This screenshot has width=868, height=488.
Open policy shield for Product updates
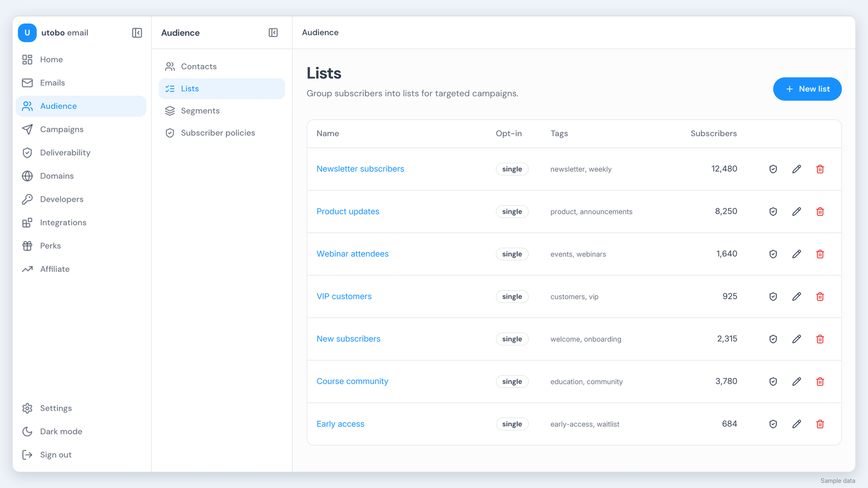coord(773,212)
